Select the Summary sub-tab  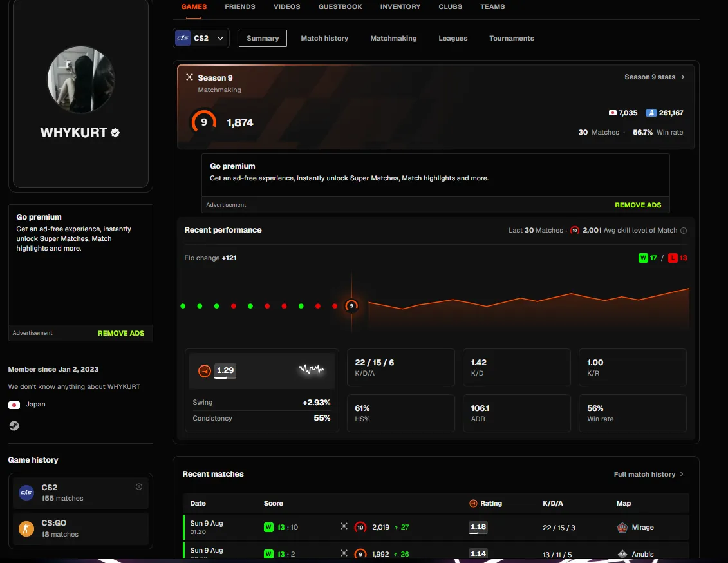point(263,38)
